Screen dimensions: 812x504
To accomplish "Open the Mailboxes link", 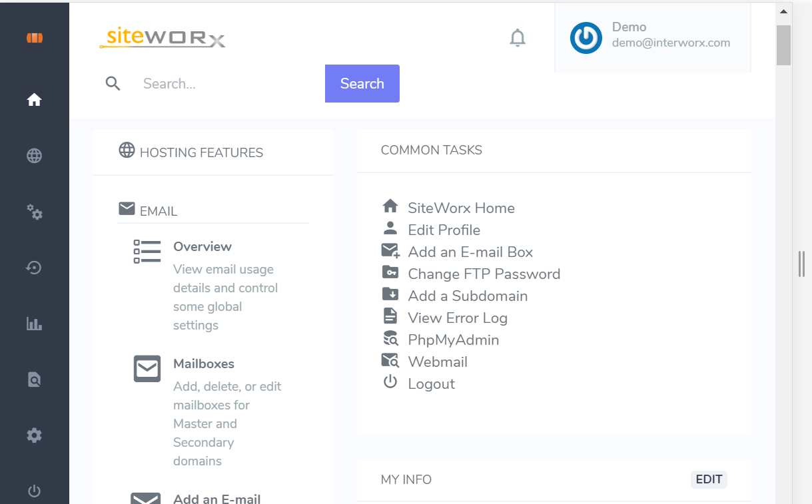I will click(x=204, y=364).
